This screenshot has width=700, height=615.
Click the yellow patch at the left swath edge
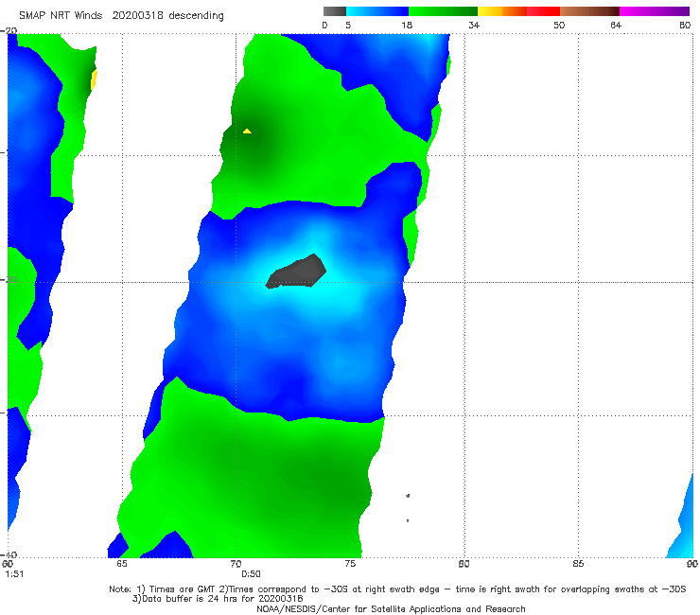[x=94, y=79]
